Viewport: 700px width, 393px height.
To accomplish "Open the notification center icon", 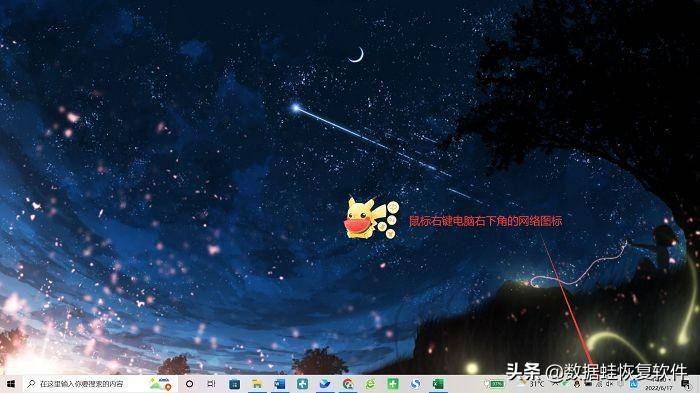I will pyautogui.click(x=686, y=385).
